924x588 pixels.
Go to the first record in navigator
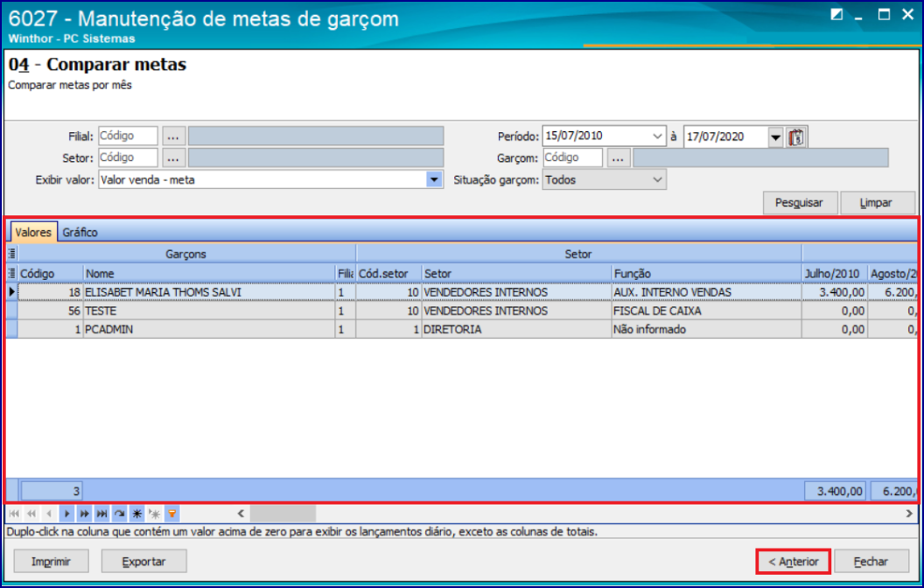[14, 514]
